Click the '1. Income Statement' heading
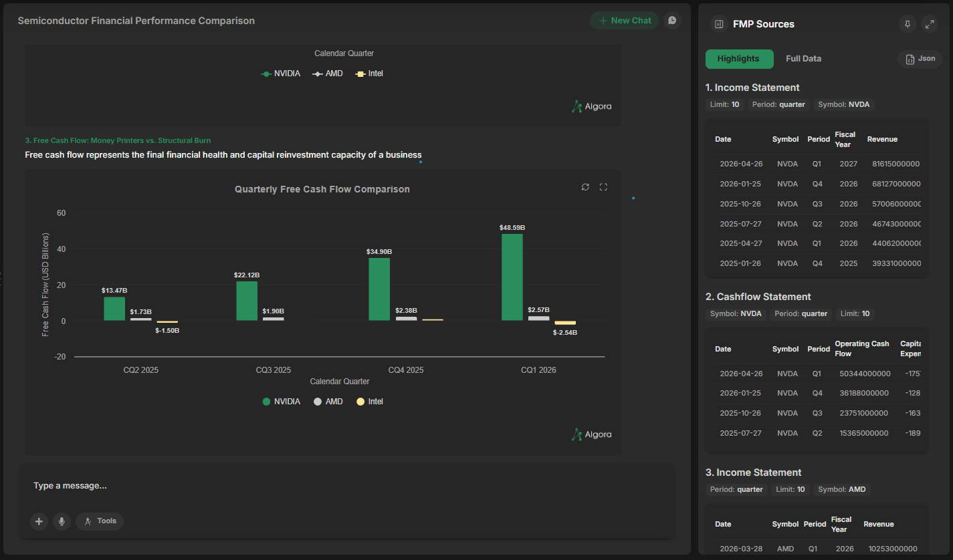 [752, 88]
